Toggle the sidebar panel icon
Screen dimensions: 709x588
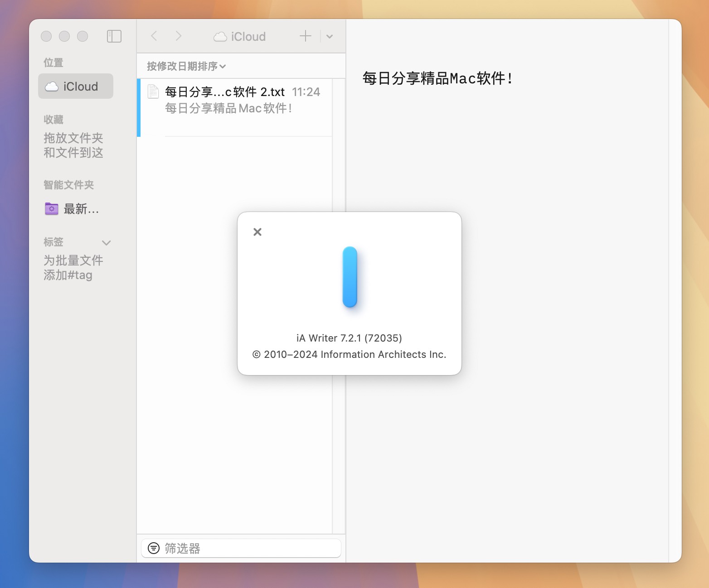[114, 36]
